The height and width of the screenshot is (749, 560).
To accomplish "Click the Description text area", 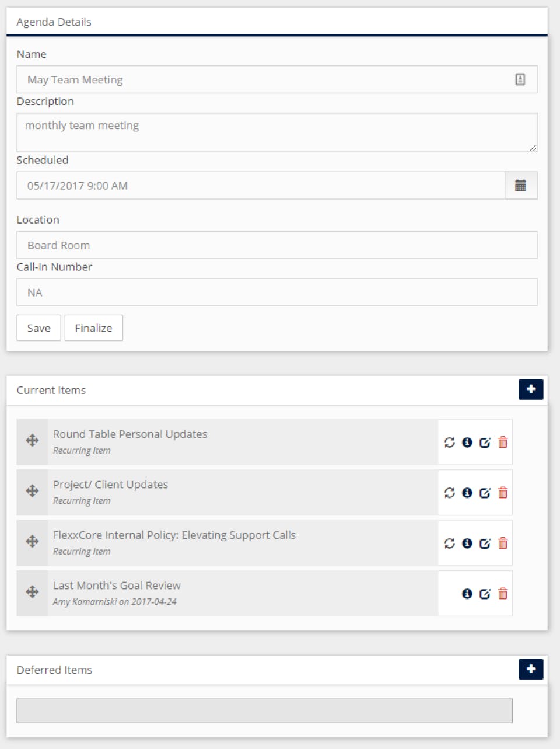I will (276, 133).
